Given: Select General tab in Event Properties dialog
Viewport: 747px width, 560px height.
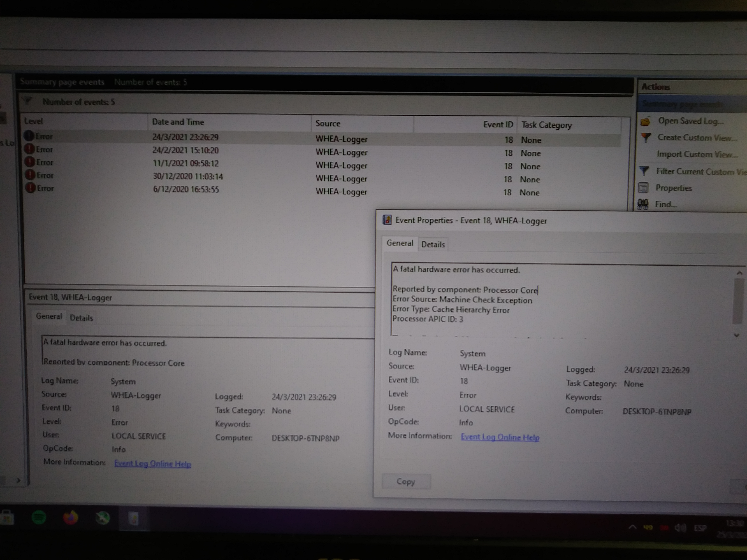Looking at the screenshot, I should 400,243.
